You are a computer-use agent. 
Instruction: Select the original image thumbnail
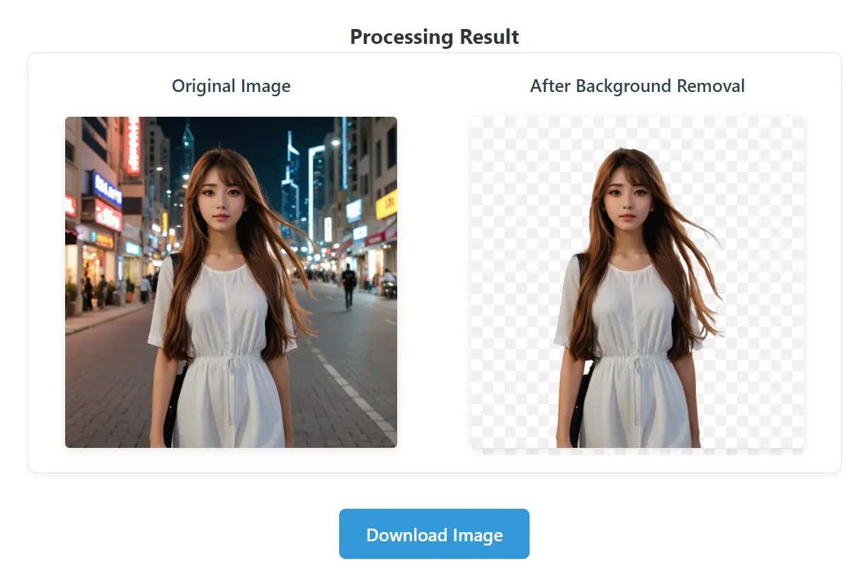pyautogui.click(x=232, y=281)
